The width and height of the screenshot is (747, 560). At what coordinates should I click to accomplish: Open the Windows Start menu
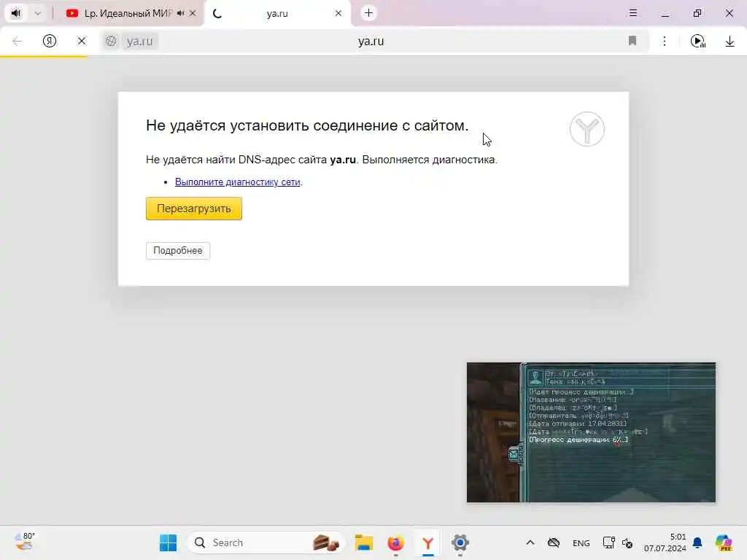pyautogui.click(x=169, y=542)
